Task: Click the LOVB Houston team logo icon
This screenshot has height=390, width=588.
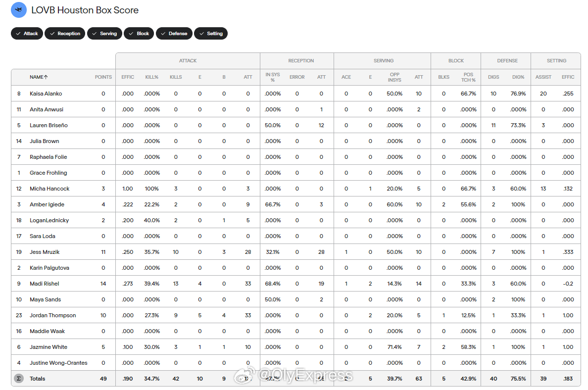Action: [19, 10]
